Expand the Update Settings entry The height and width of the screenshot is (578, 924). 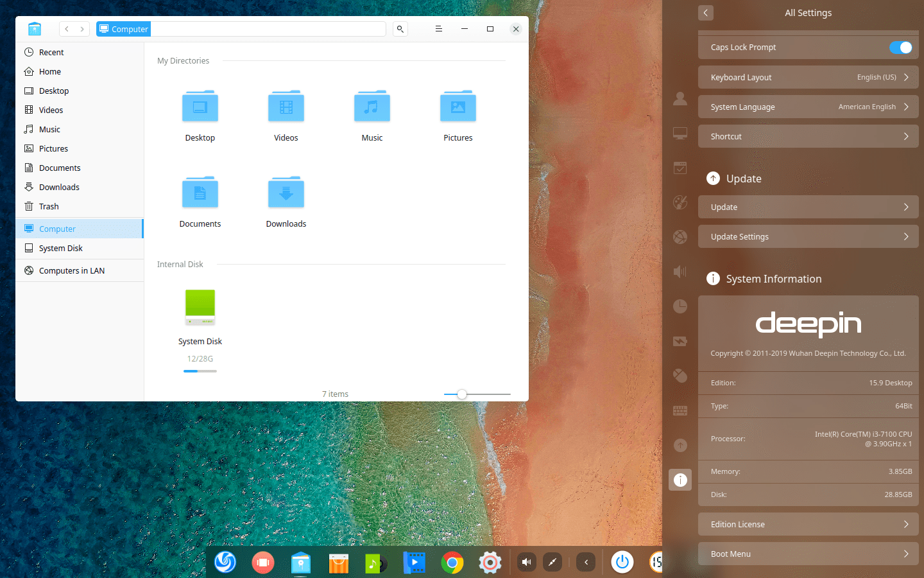click(x=808, y=236)
